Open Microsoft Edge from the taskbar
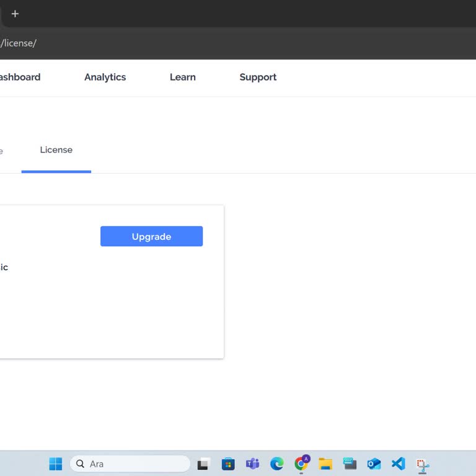Screen dimensions: 476x476 [277, 464]
